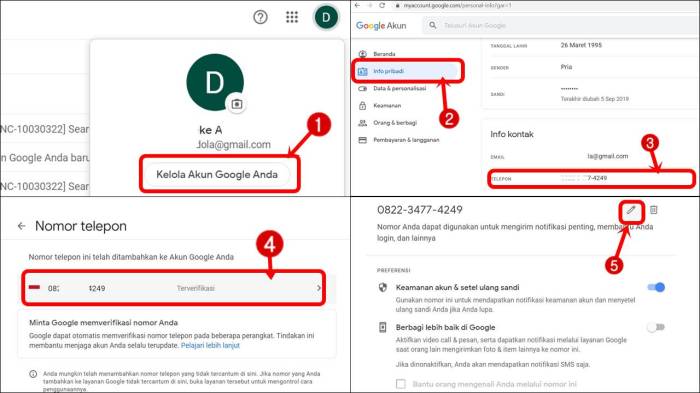Toggle Berbagi lebih baik di Google switch
Viewport: 700px width, 393px height.
pos(656,327)
